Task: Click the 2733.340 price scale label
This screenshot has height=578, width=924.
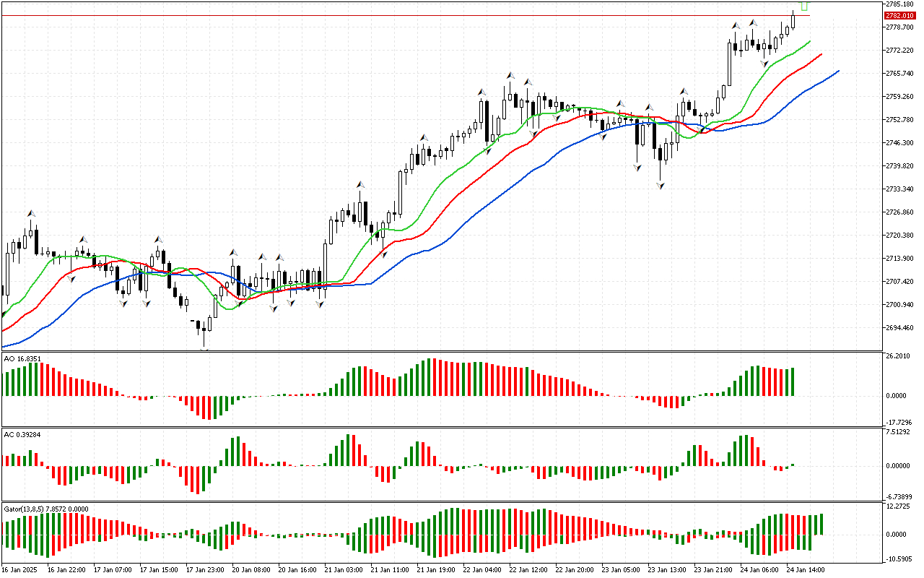Action: [899, 189]
